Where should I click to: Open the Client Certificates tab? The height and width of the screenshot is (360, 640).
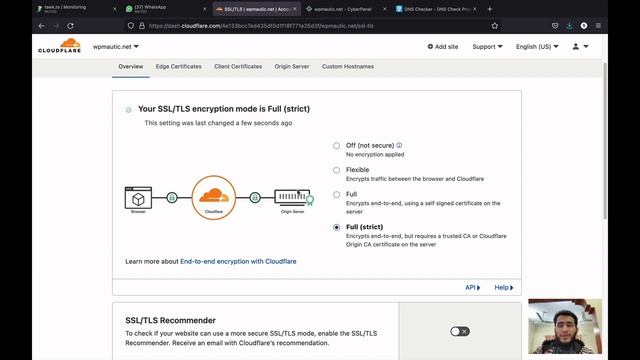pyautogui.click(x=238, y=67)
